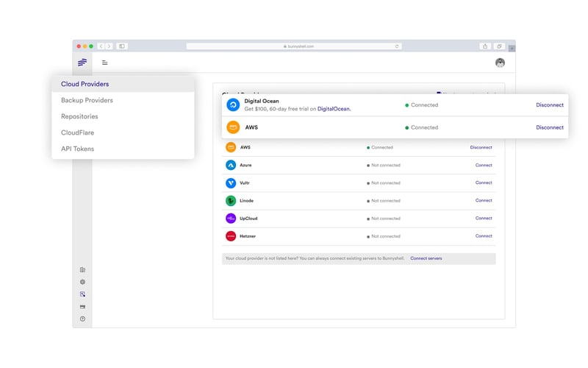Select Cloud Providers menu item

[x=123, y=84]
